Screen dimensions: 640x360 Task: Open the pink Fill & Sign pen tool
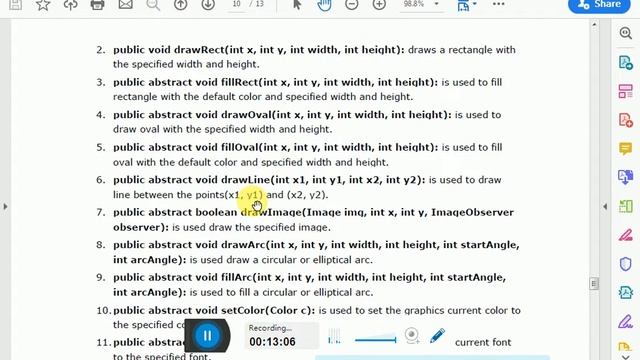point(625,235)
